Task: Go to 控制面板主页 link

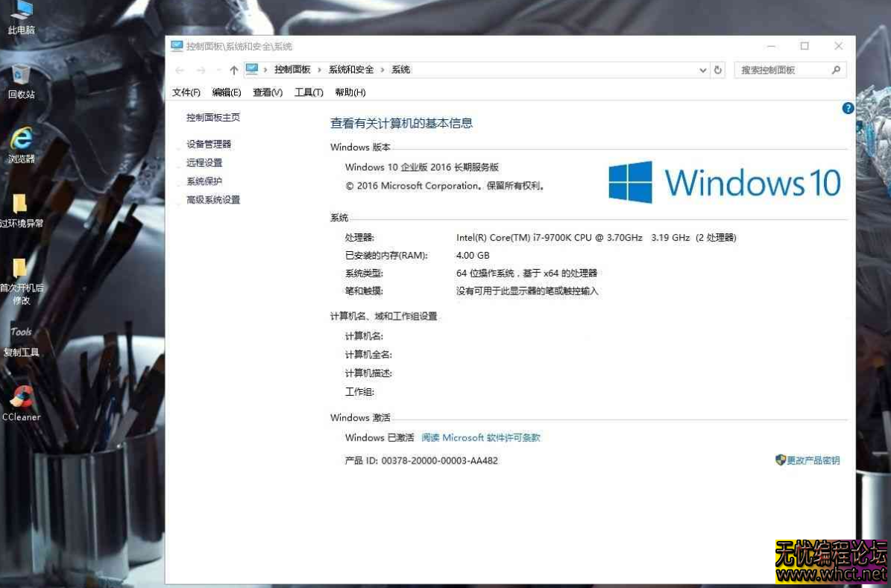Action: click(213, 117)
